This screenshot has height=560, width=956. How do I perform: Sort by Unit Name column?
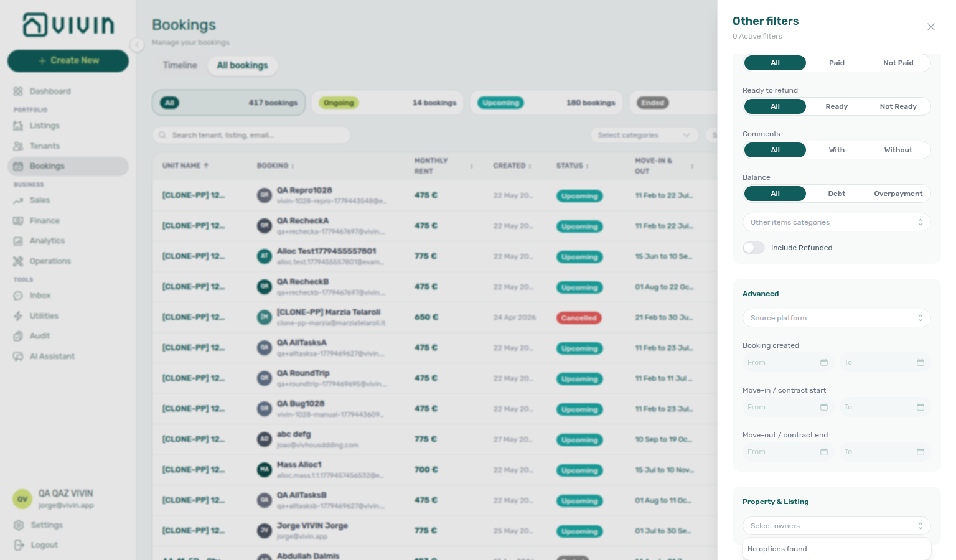coord(185,166)
